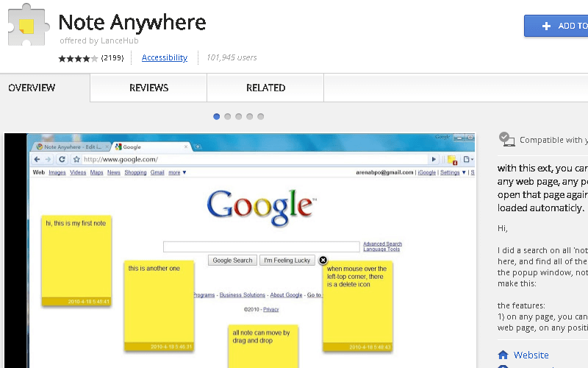Click the Compatible with device icon
The height and width of the screenshot is (368, 588).
(x=506, y=139)
